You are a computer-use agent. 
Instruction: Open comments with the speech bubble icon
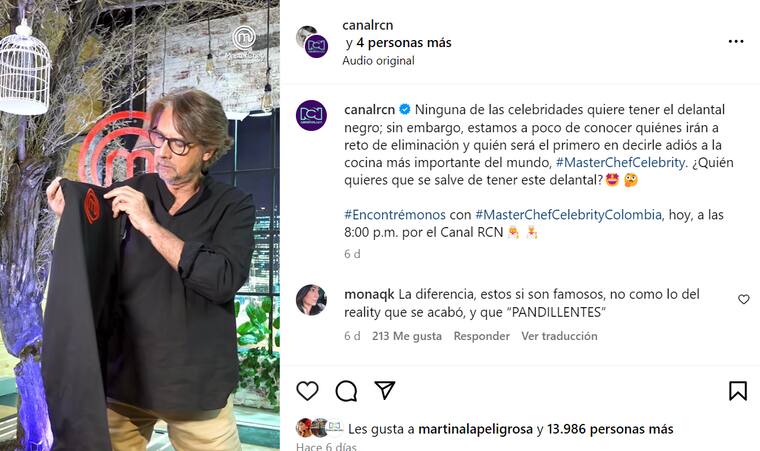pos(346,391)
